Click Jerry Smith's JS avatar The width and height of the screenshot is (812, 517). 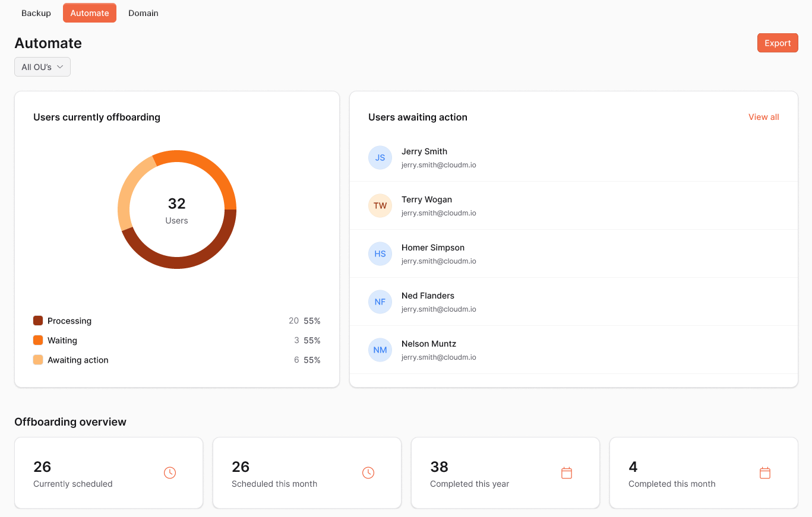coord(380,158)
